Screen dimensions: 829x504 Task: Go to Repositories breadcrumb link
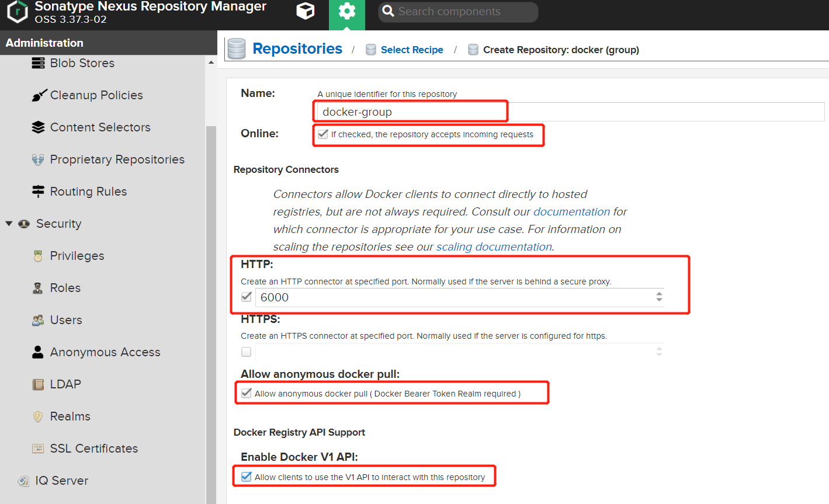tap(297, 48)
